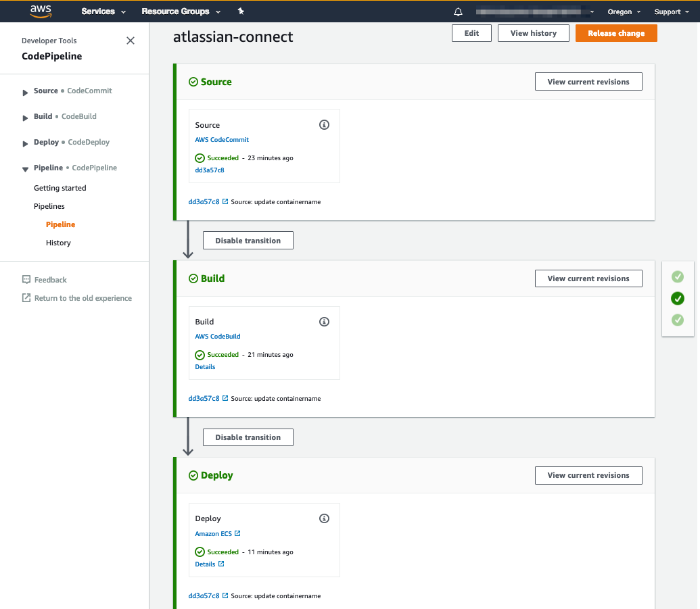Image resolution: width=700 pixels, height=609 pixels.
Task: Click the Source stage success checkmark icon
Action: 193,82
